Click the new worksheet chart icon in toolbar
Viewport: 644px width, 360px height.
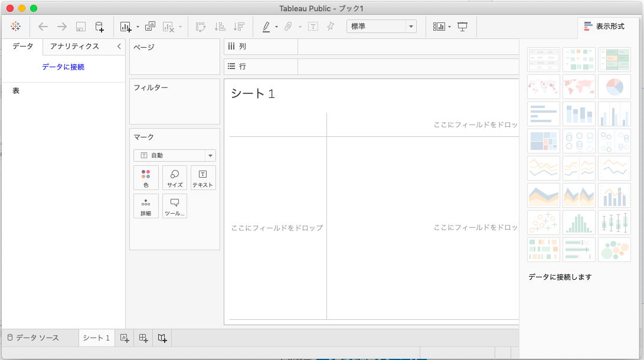tap(126, 27)
